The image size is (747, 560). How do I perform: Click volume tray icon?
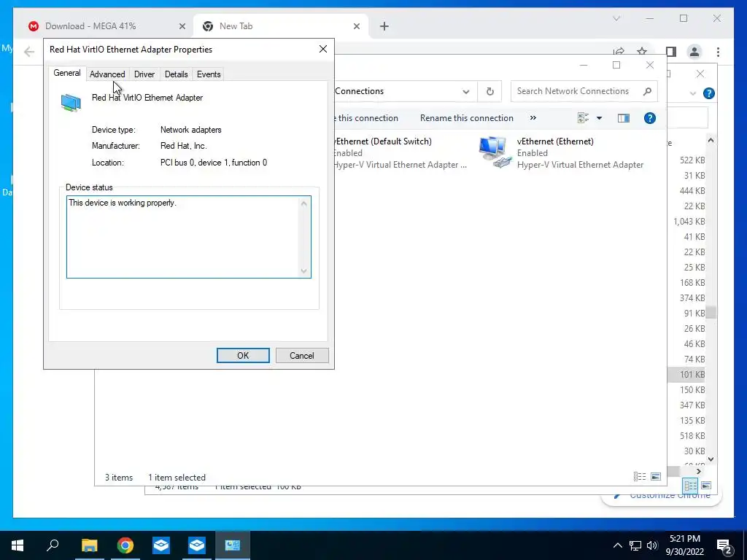click(x=652, y=545)
